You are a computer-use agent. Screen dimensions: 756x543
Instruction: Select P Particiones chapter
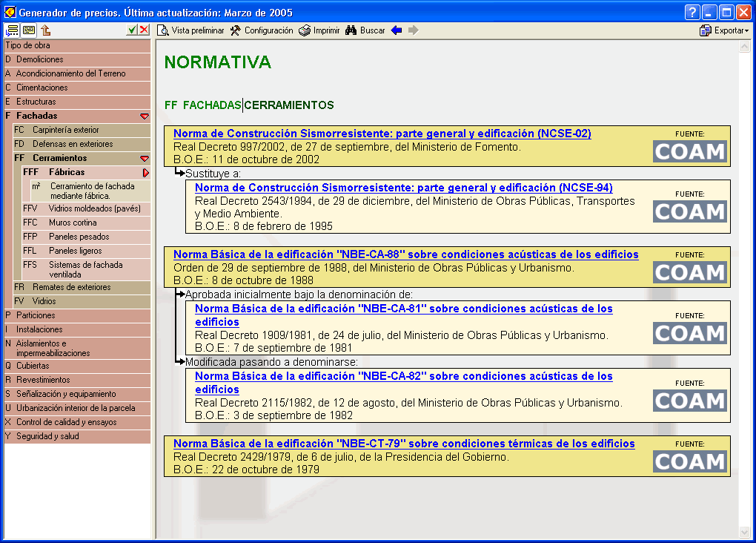[77, 315]
